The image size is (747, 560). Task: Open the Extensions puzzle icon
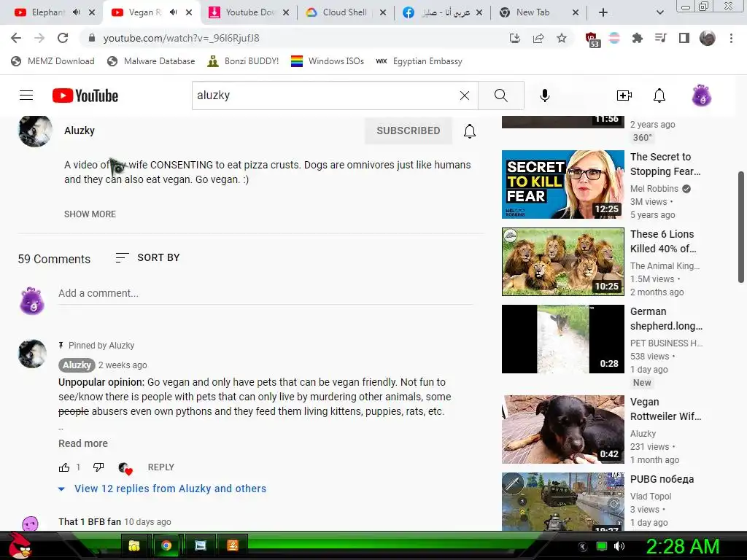(637, 38)
